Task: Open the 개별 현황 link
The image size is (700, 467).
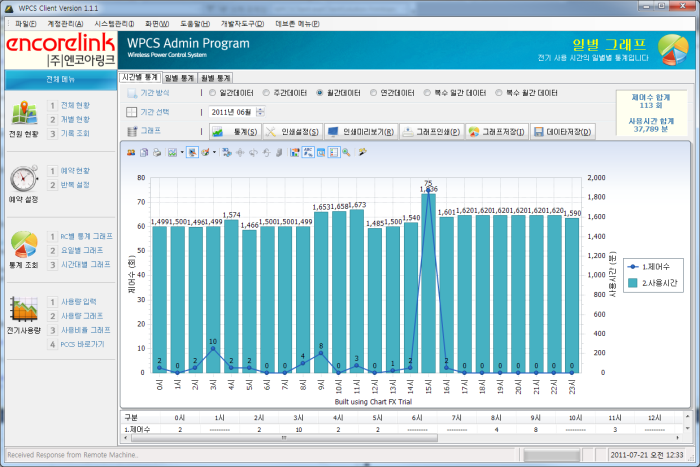Action: coord(75,119)
